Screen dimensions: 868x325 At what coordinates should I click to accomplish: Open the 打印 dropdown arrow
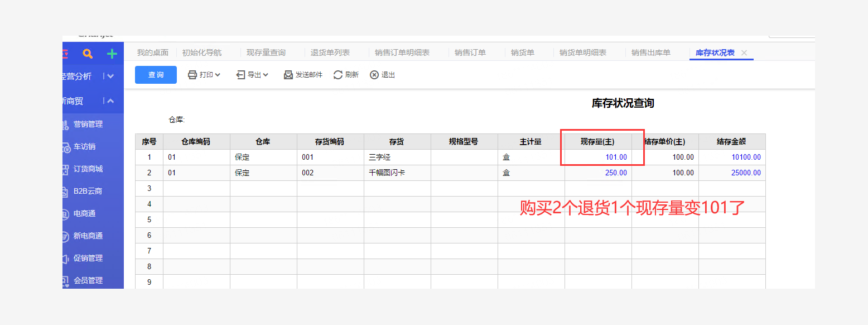click(218, 75)
